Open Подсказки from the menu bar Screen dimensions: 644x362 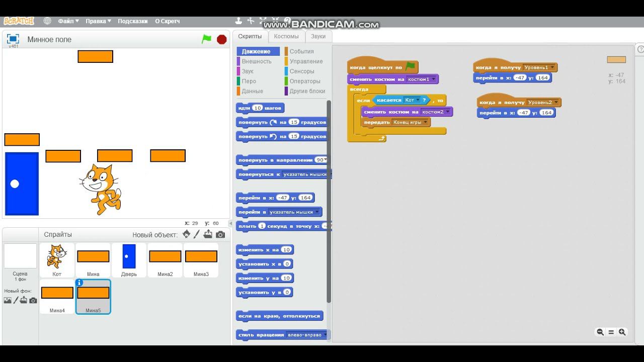[133, 21]
